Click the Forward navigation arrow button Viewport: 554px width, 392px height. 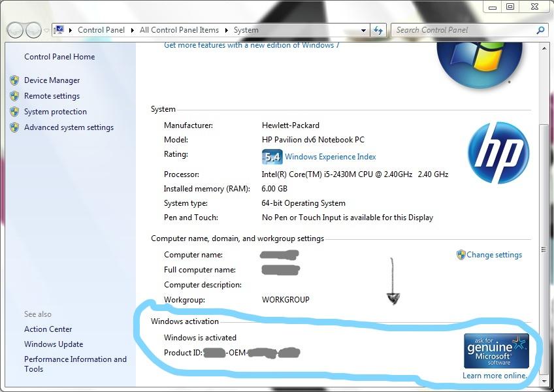point(33,31)
